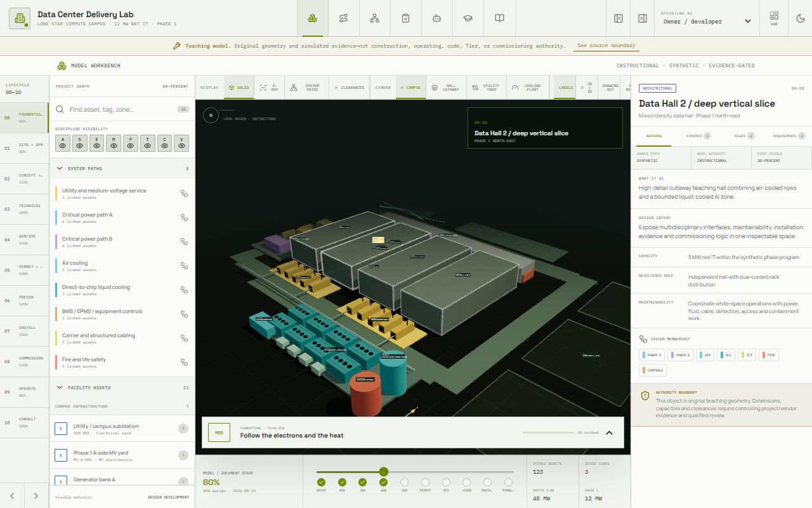Expand the Follow the electrons mission card chevron

(609, 433)
